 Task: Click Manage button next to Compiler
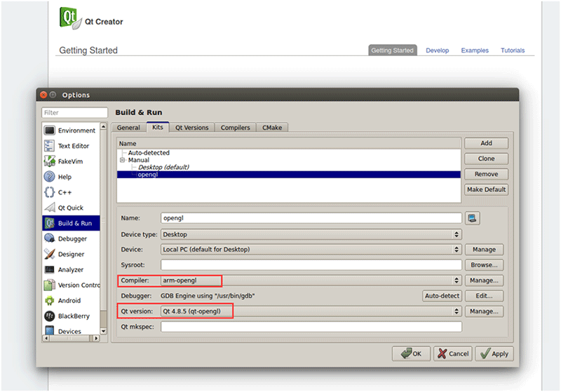(x=484, y=281)
